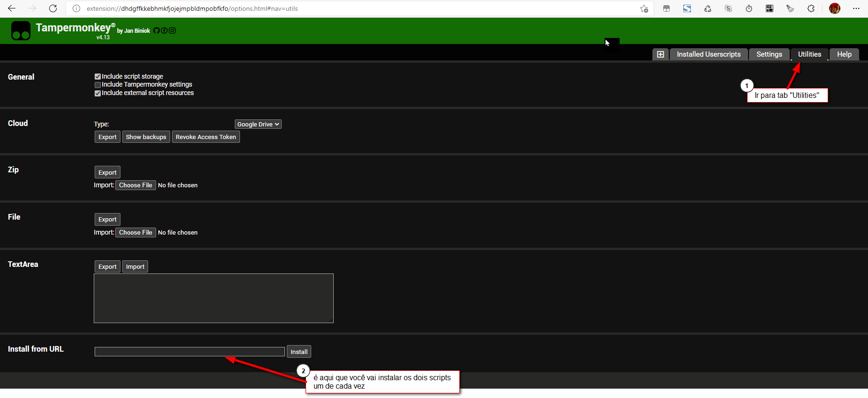Image resolution: width=868 pixels, height=398 pixels.
Task: Click the broom cleaner extension icon
Action: click(x=790, y=8)
